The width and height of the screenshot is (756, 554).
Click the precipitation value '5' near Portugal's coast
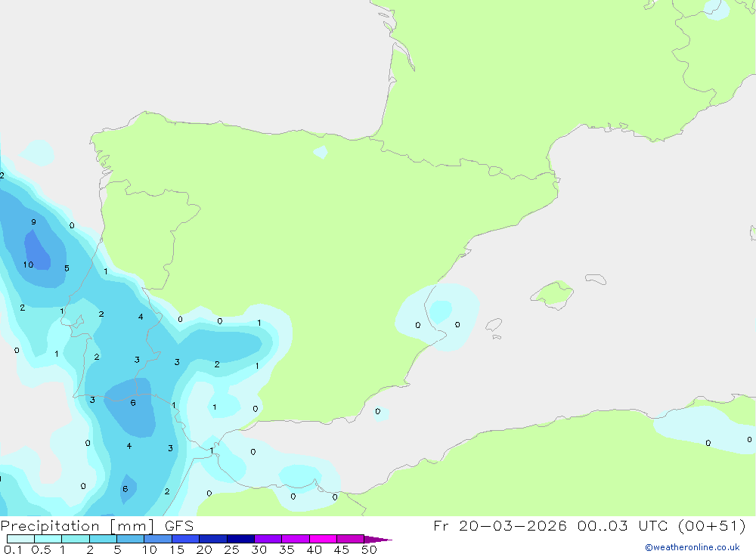click(67, 268)
